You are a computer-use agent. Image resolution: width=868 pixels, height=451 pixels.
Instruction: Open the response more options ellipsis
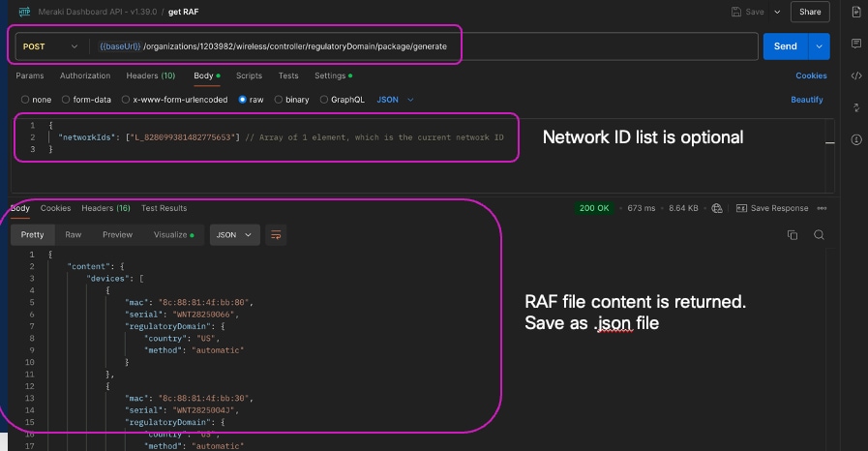[x=823, y=208]
